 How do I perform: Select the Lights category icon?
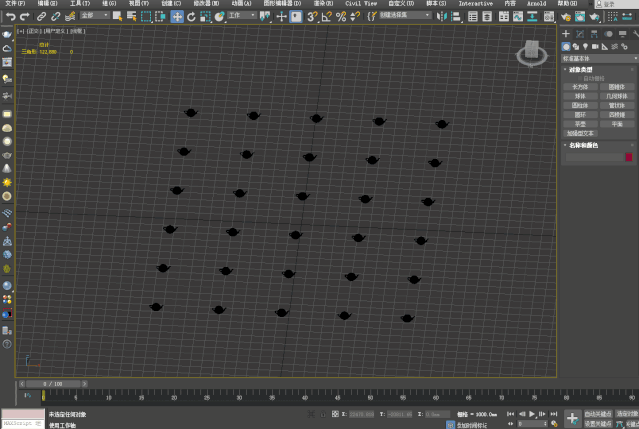click(x=586, y=47)
